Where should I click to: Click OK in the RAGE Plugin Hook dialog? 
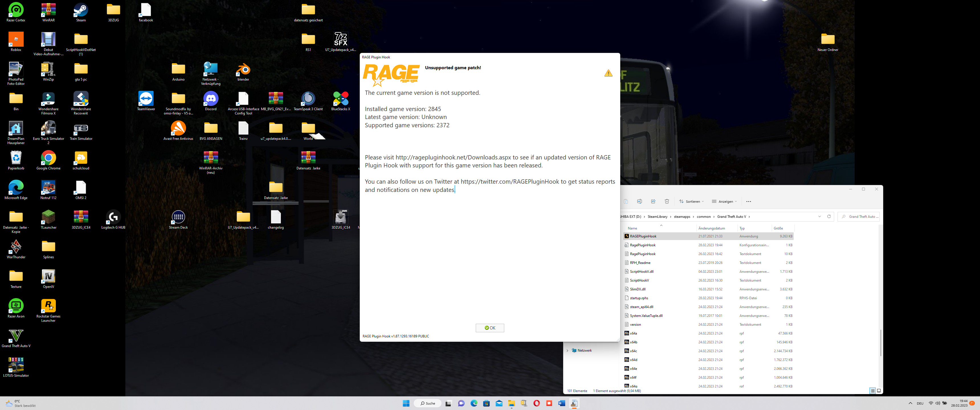(490, 328)
